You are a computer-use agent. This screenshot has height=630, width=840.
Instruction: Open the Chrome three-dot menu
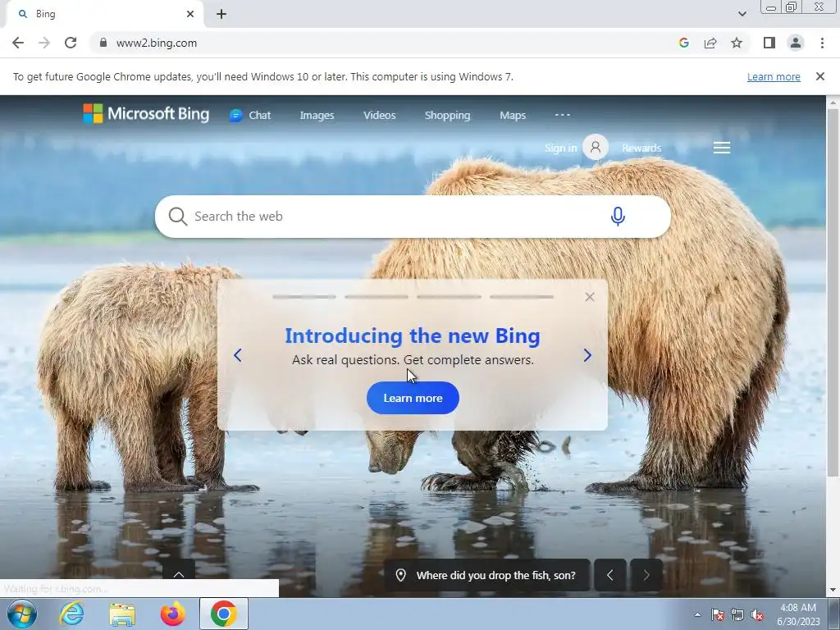822,43
